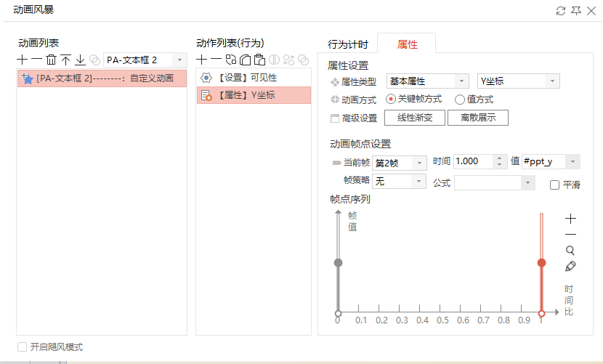Move animation down in the list
The width and height of the screenshot is (603, 364).
point(80,60)
